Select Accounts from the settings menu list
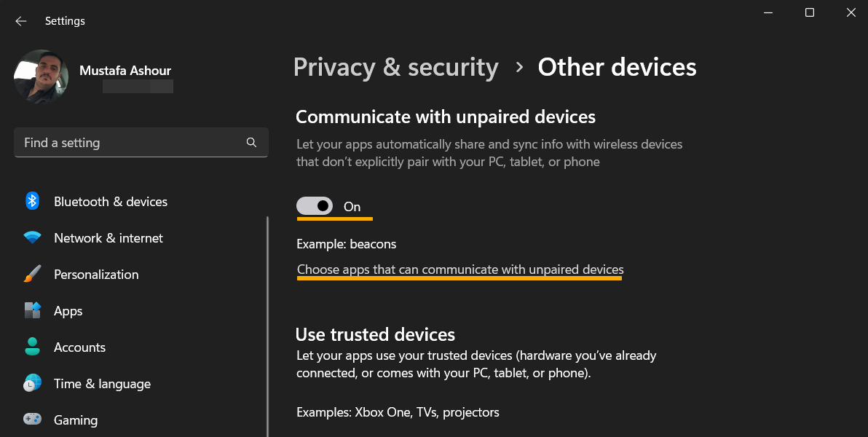Image resolution: width=868 pixels, height=437 pixels. [x=79, y=347]
